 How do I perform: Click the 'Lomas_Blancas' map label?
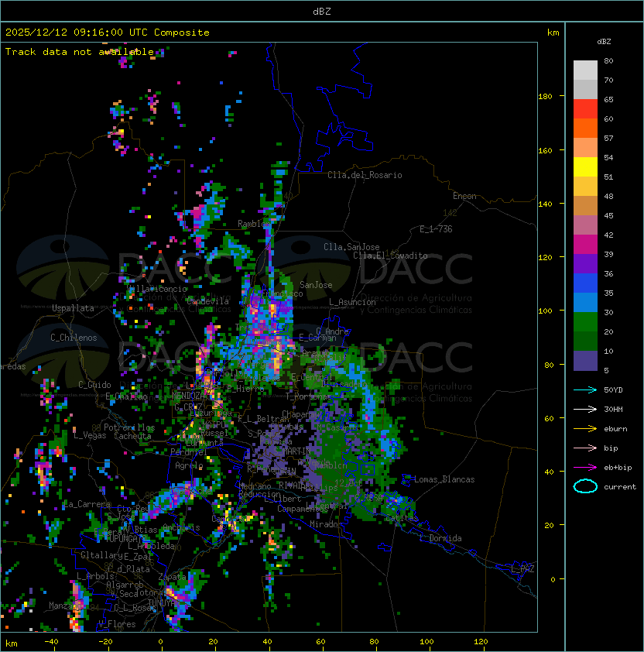[444, 479]
